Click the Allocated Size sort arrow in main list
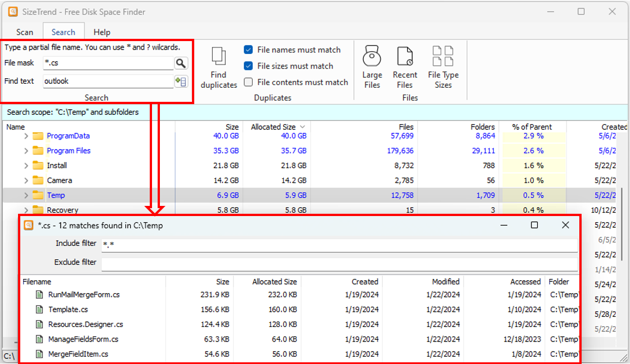The image size is (630, 364). coord(302,127)
